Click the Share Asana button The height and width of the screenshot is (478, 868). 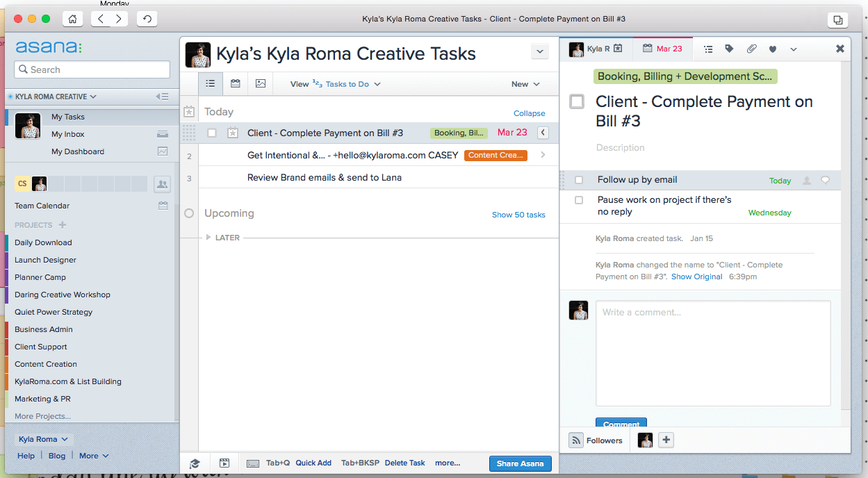(x=521, y=463)
